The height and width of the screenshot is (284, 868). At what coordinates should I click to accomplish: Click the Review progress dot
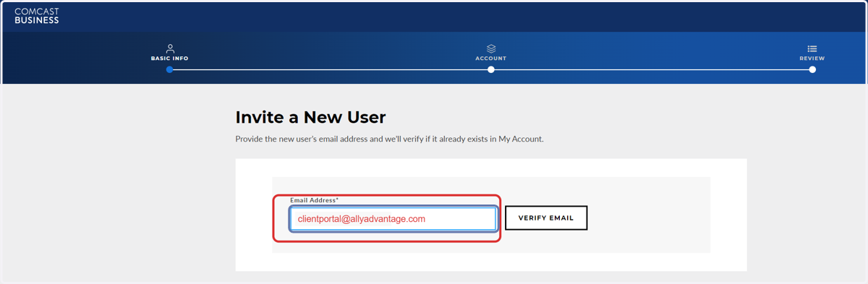click(x=812, y=69)
